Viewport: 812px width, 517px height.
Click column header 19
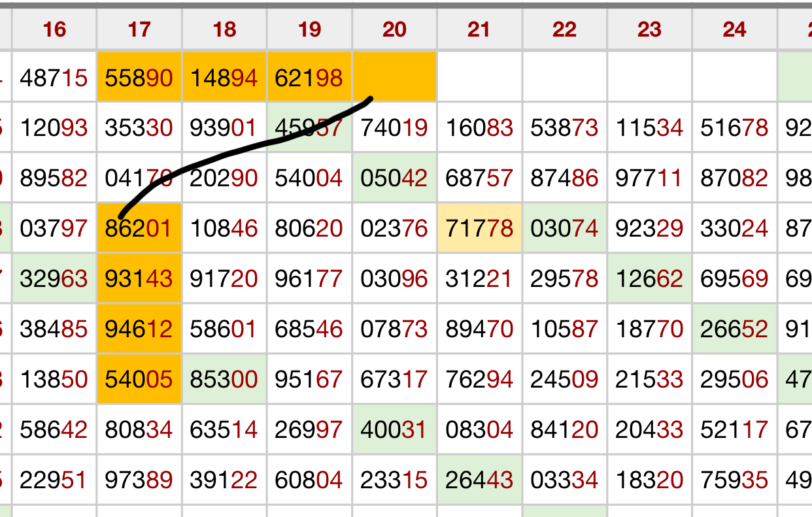(309, 29)
